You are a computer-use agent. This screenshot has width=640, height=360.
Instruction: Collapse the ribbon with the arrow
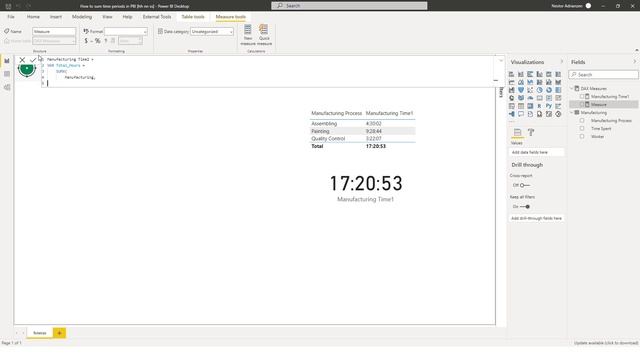[x=636, y=50]
